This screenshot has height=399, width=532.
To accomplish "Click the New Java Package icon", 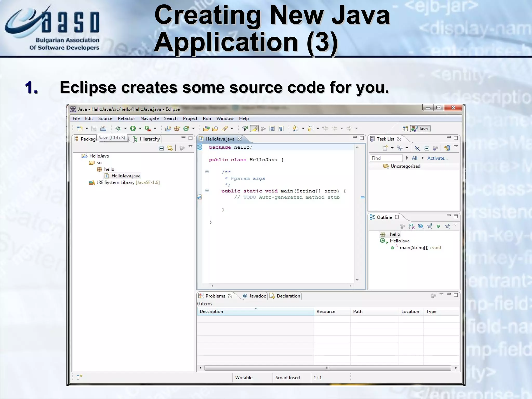I will click(177, 128).
